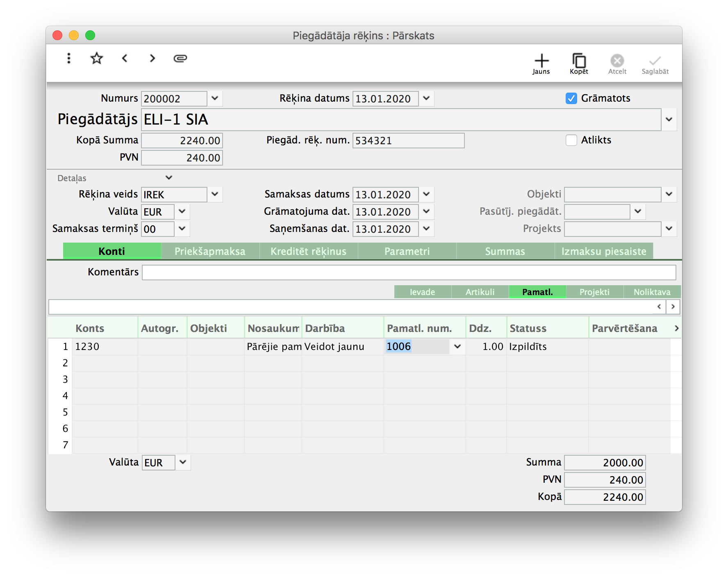
Task: Click Konts cell 1230 in row 1
Action: [x=105, y=347]
